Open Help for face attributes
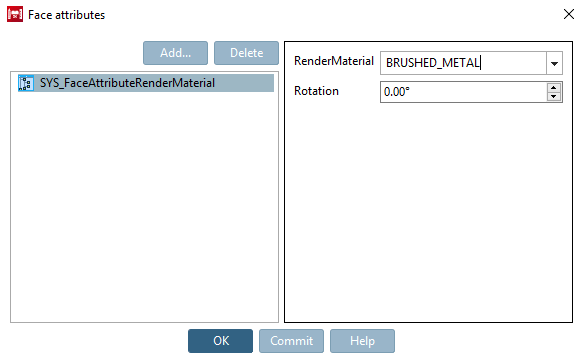This screenshot has height=363, width=582. click(362, 341)
